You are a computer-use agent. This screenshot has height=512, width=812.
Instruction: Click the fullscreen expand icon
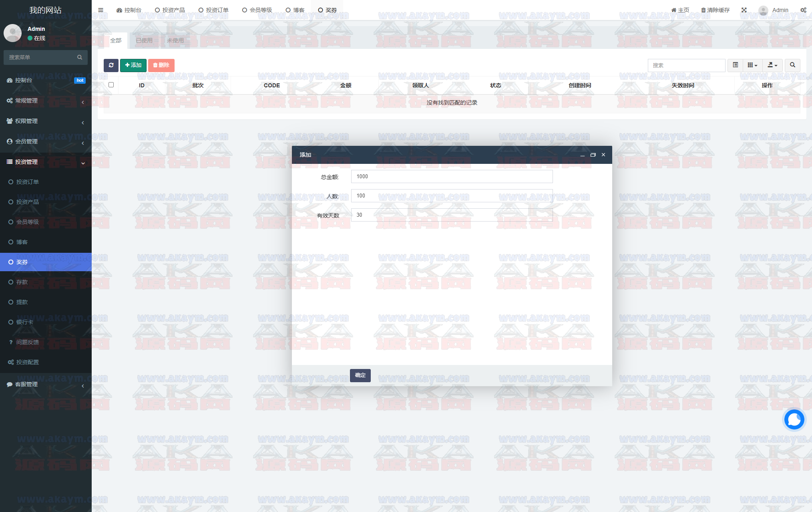click(744, 10)
